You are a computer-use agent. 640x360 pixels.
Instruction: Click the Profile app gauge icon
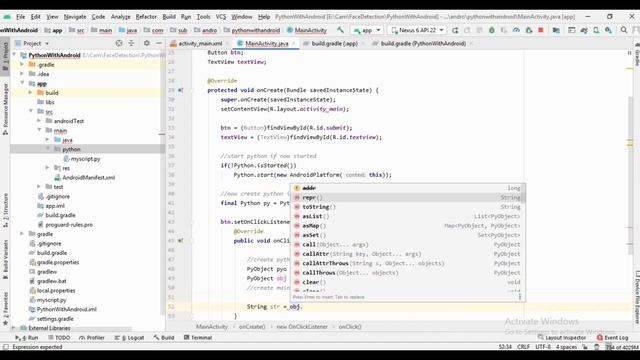pyautogui.click(x=516, y=30)
